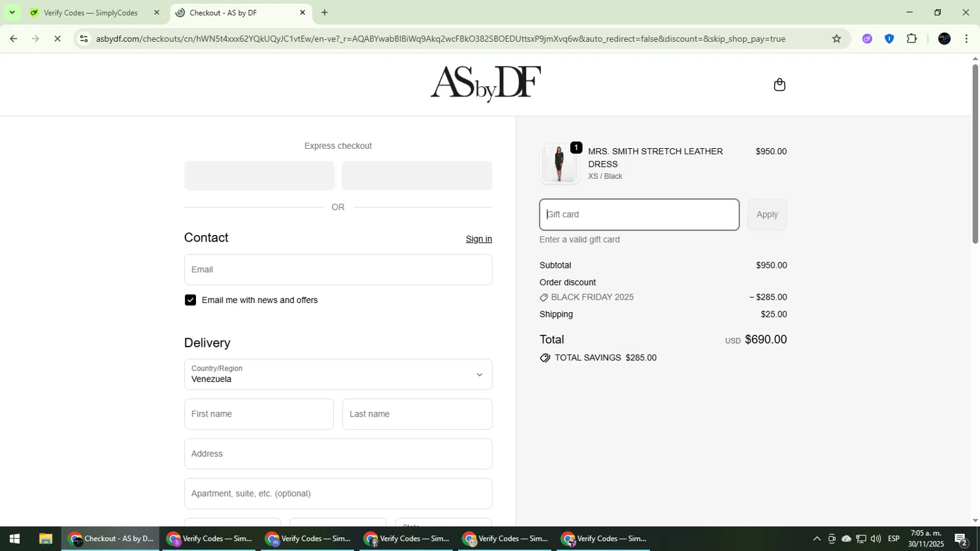Open the Extensions puzzle icon

912,39
